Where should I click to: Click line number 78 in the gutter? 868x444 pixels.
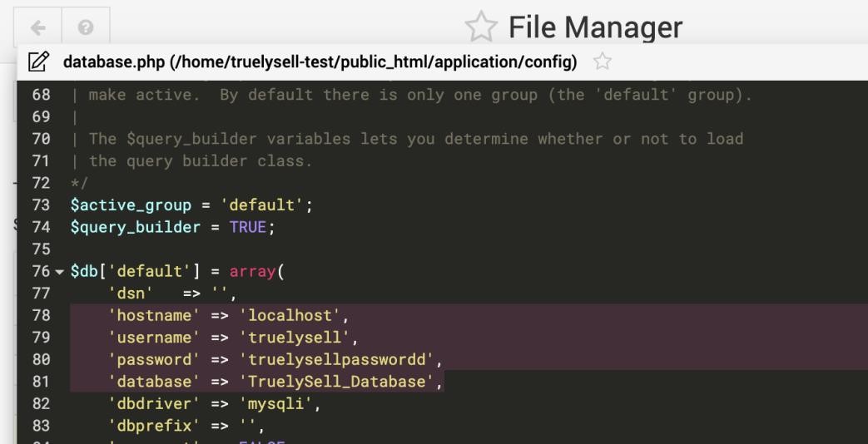41,315
